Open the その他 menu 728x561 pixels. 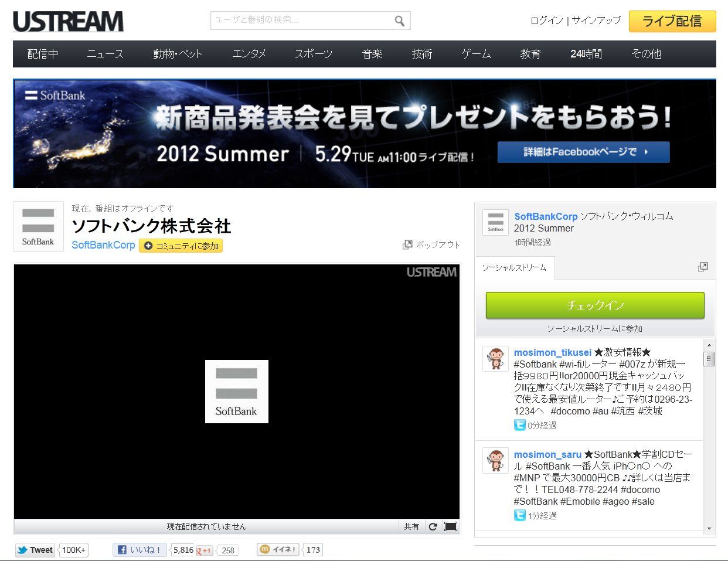point(647,54)
